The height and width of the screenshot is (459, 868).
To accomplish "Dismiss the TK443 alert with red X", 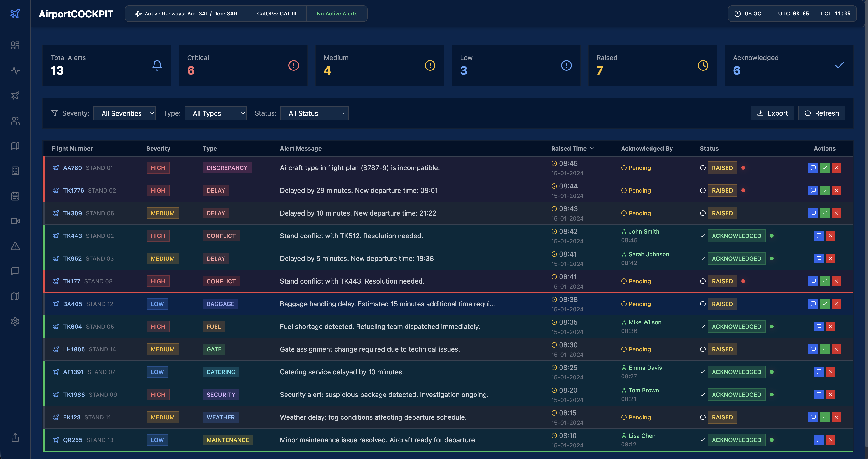I will click(x=830, y=236).
